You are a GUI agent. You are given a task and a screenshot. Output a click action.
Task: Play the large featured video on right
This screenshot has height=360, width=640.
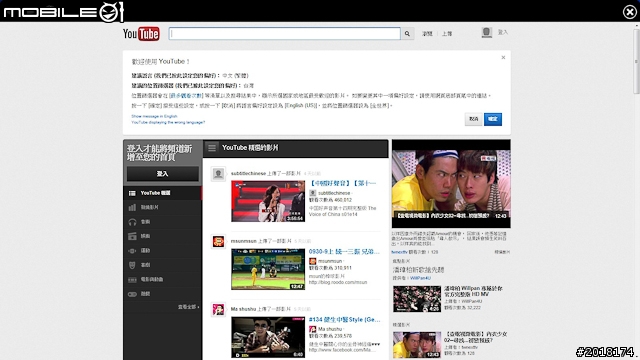pyautogui.click(x=451, y=184)
